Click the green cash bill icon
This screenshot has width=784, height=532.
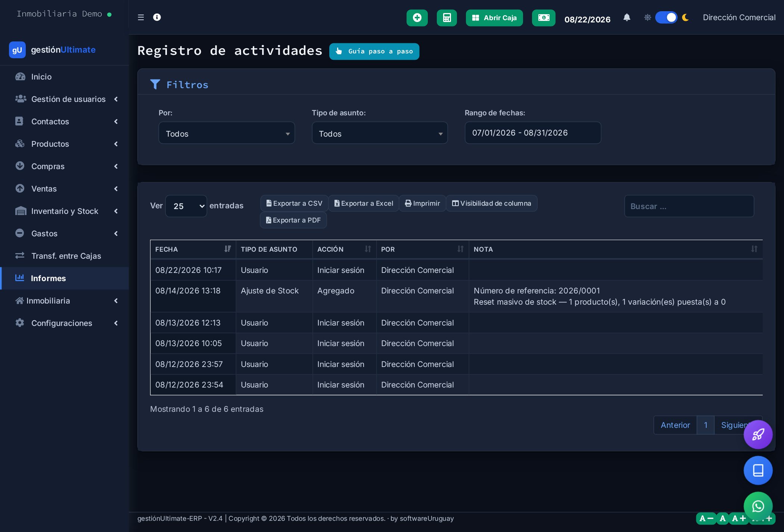coord(544,18)
